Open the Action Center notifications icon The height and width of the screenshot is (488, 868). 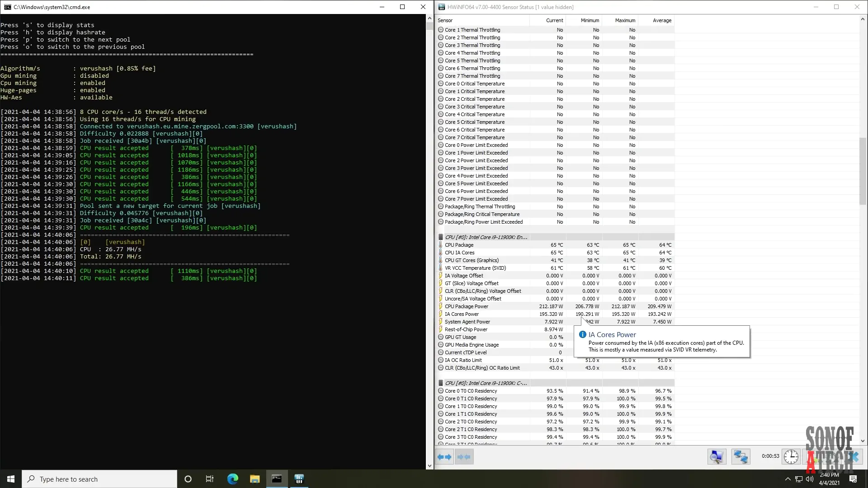pyautogui.click(x=853, y=479)
